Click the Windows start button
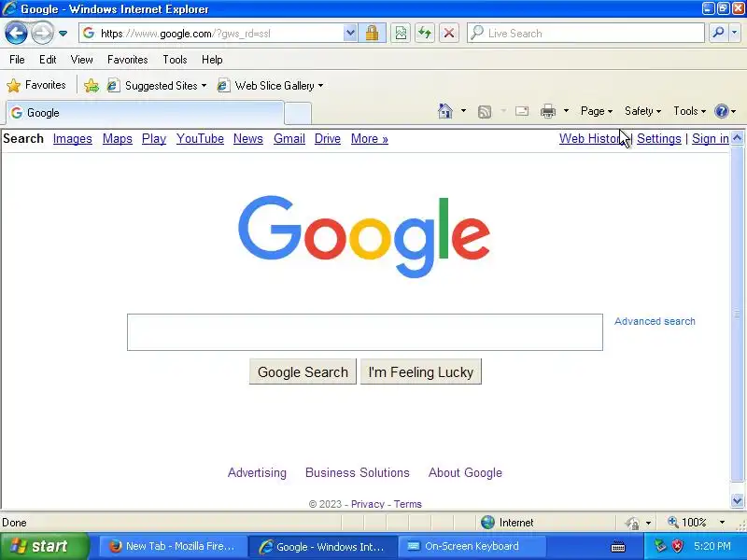The image size is (747, 560). pyautogui.click(x=44, y=546)
